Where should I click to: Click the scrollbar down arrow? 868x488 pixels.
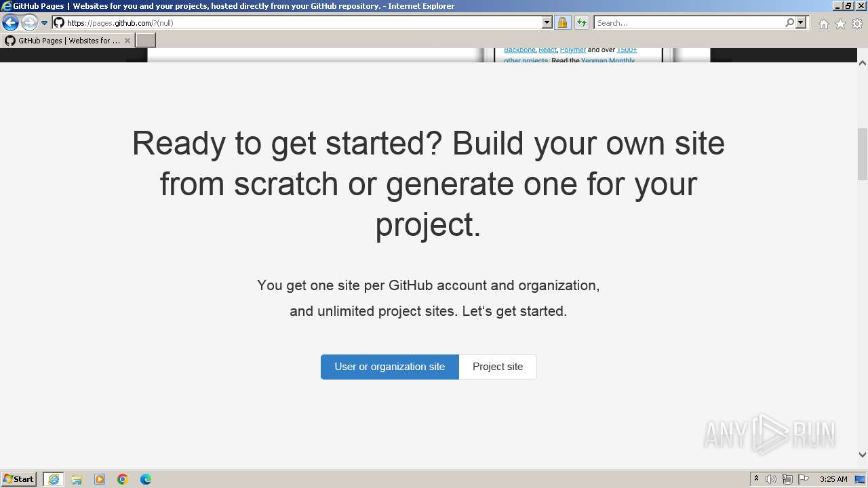[x=863, y=455]
